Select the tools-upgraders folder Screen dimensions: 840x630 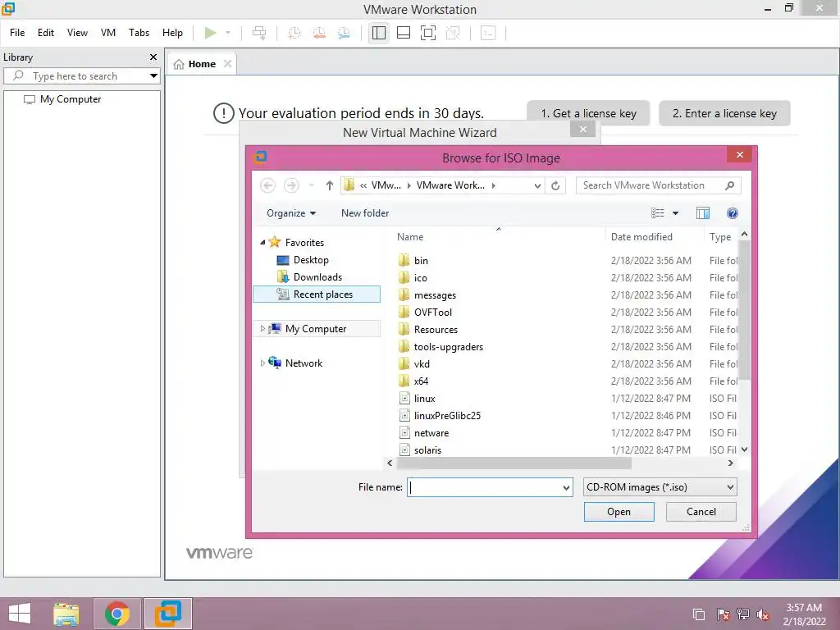(449, 347)
